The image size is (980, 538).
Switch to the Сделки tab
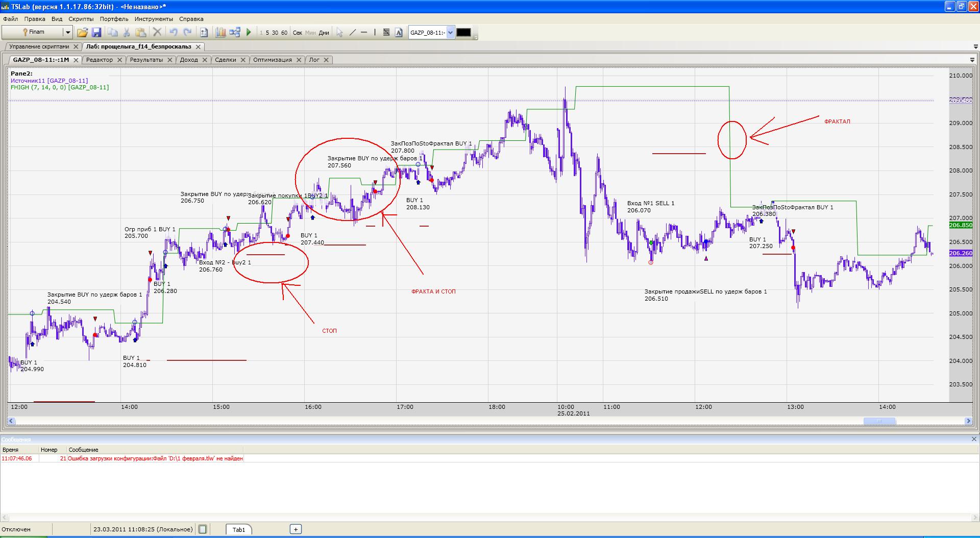click(x=226, y=60)
